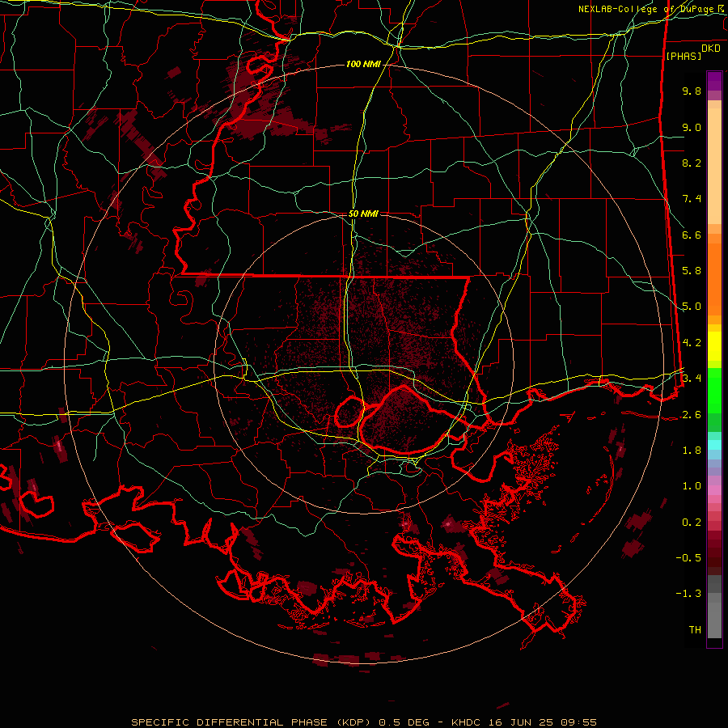Pick the purple top segment of the color bar
The height and width of the screenshot is (728, 728).
pyautogui.click(x=714, y=81)
